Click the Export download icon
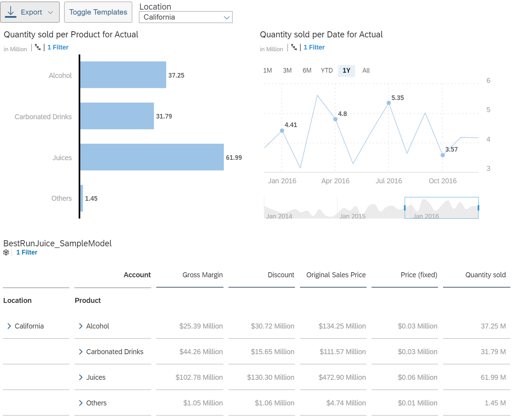516x420 pixels. pyautogui.click(x=11, y=12)
